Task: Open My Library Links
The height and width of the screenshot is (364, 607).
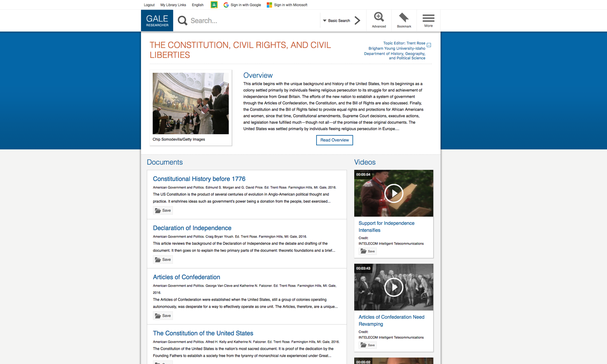Action: (173, 5)
